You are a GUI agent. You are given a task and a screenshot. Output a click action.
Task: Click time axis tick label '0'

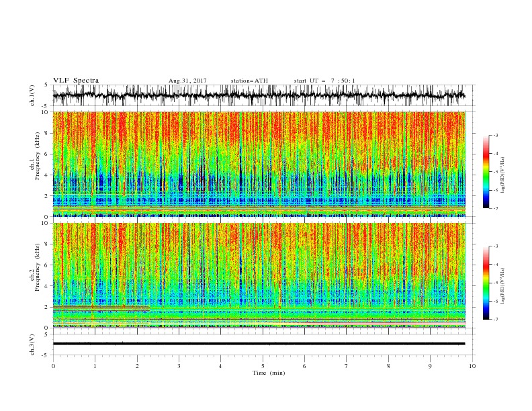click(x=53, y=366)
